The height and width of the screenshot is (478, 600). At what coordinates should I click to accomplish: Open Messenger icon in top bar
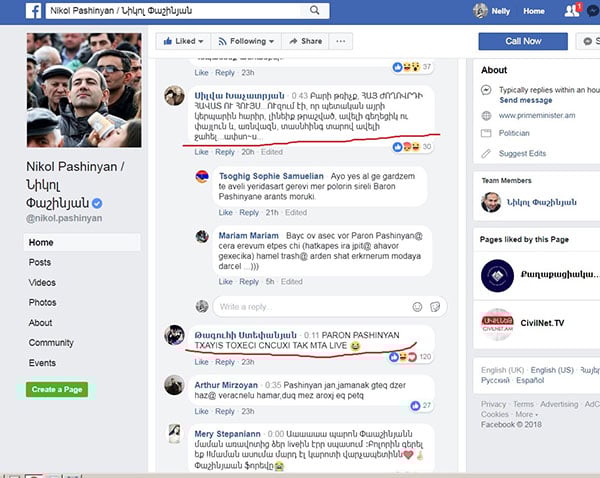pyautogui.click(x=593, y=11)
